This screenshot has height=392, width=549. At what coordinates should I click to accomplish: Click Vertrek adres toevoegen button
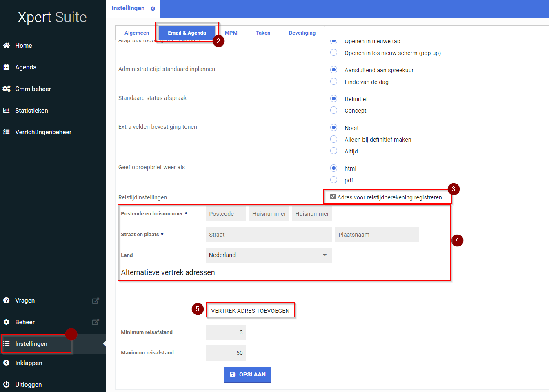(250, 311)
